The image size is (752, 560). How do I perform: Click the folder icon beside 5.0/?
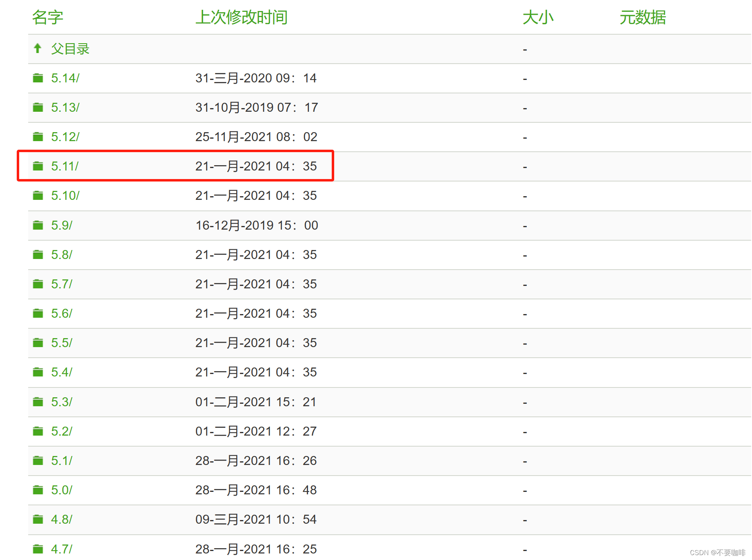coord(38,490)
